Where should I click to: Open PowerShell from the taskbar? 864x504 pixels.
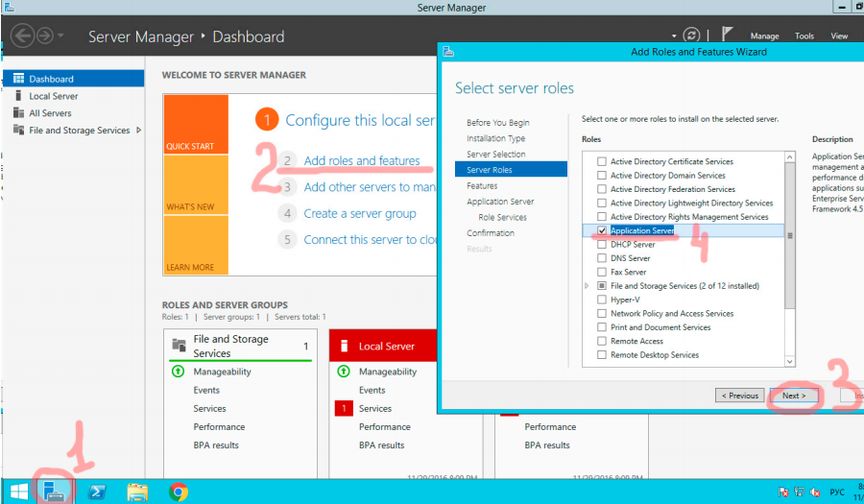(x=97, y=492)
